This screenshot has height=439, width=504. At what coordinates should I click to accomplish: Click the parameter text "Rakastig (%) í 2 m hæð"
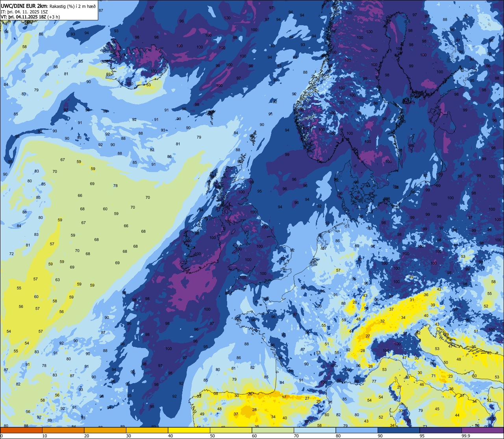73,6
